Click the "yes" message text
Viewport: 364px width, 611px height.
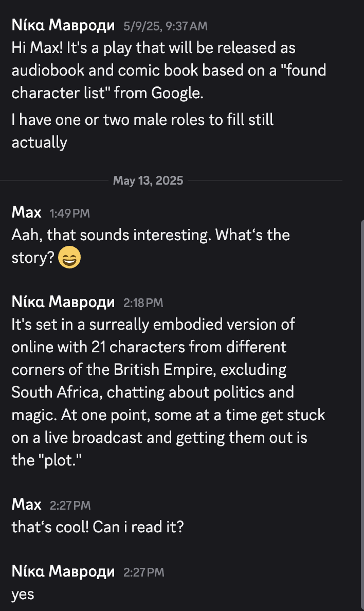click(23, 594)
